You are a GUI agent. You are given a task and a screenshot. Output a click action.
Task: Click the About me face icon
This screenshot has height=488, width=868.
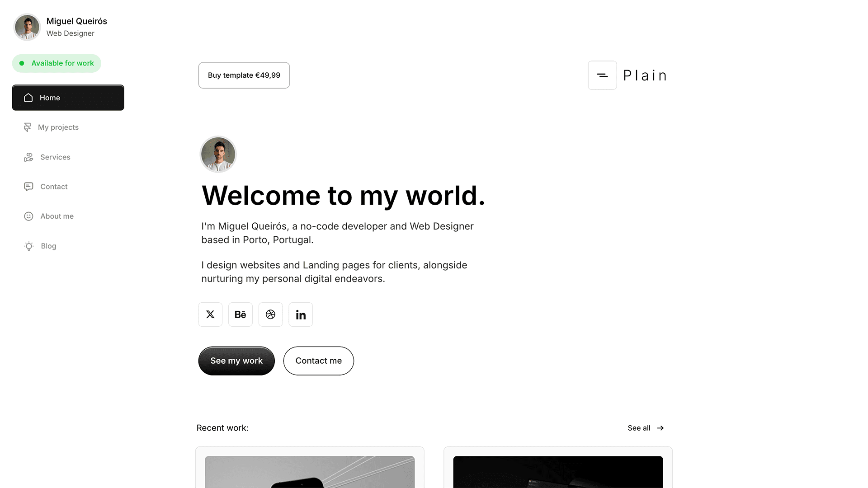(x=28, y=216)
